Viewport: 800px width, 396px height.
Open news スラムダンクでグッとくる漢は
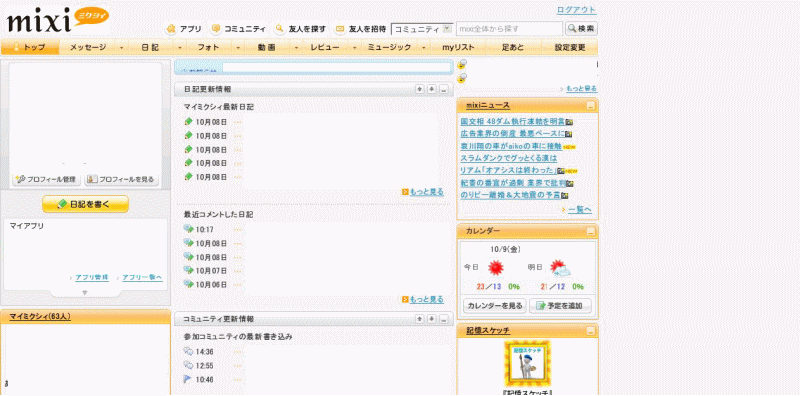tap(509, 159)
